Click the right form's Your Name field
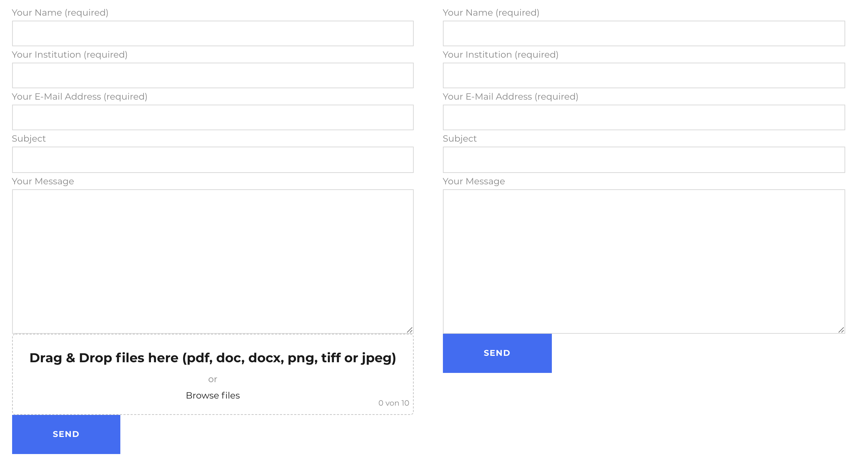Image resolution: width=868 pixels, height=464 pixels. [644, 33]
